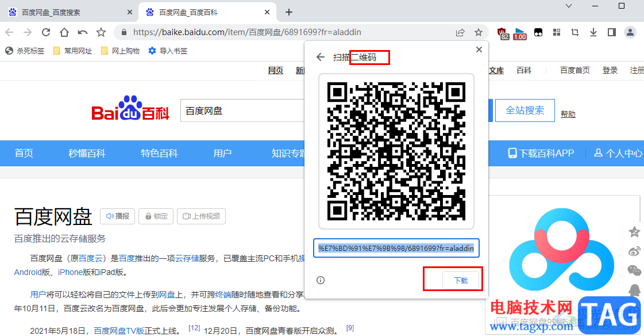This screenshot has width=644, height=336.
Task: Click the 百度网盘 search input box
Action: 242,110
